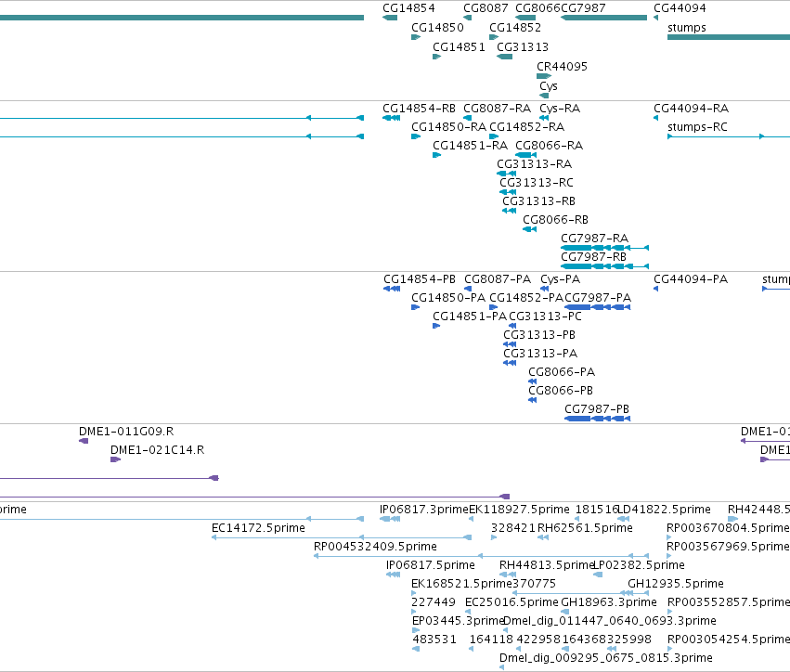Viewport: 790px width, 672px height.
Task: Click protein CG14854-PB
Action: pyautogui.click(x=392, y=289)
